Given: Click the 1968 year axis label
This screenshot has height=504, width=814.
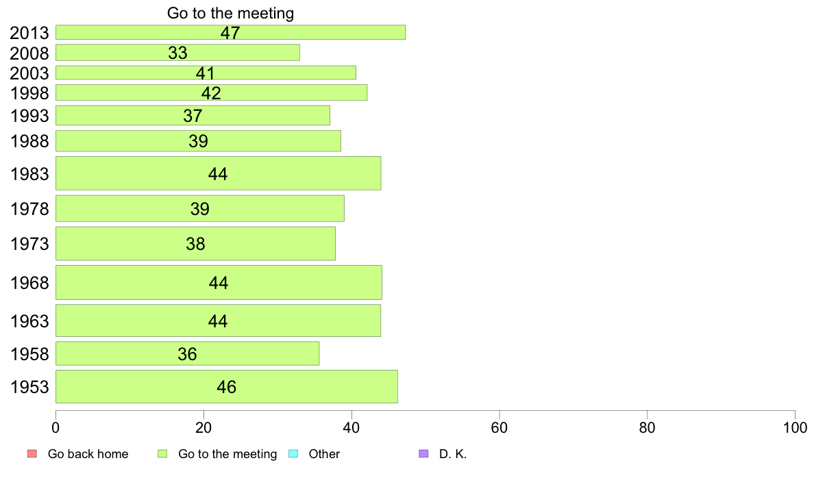Looking at the screenshot, I should click(x=29, y=283).
